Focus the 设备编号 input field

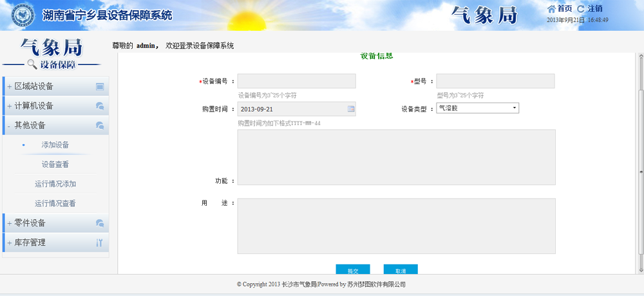click(297, 81)
